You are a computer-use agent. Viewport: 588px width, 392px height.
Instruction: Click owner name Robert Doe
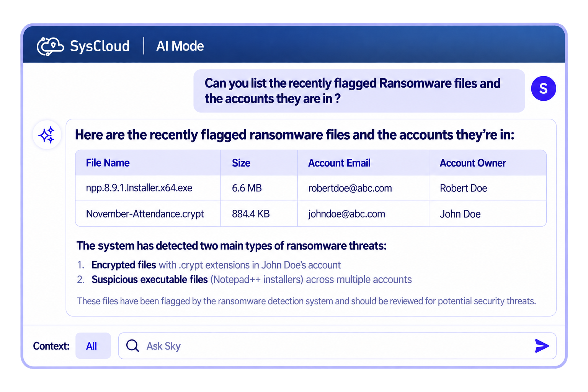tap(463, 188)
